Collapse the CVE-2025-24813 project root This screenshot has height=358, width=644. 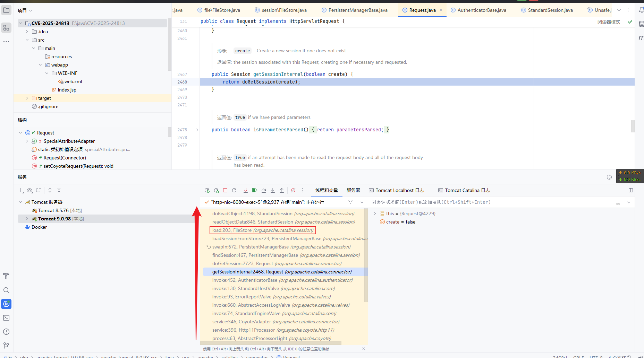tap(20, 23)
